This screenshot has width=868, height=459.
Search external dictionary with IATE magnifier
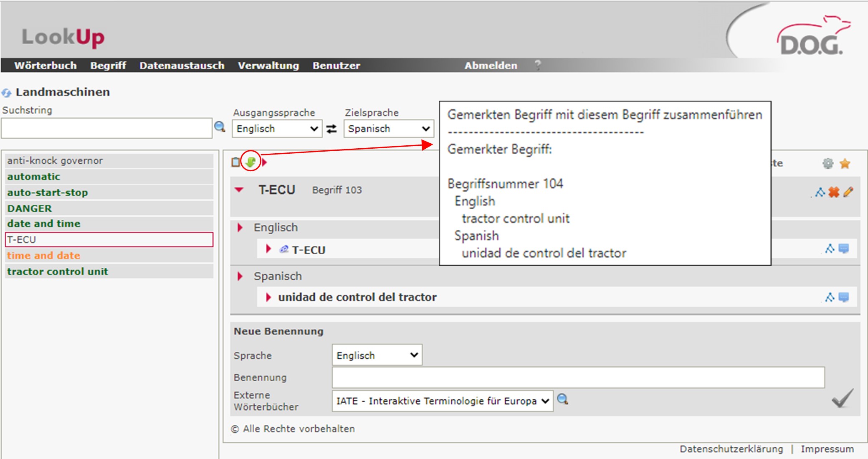click(563, 399)
